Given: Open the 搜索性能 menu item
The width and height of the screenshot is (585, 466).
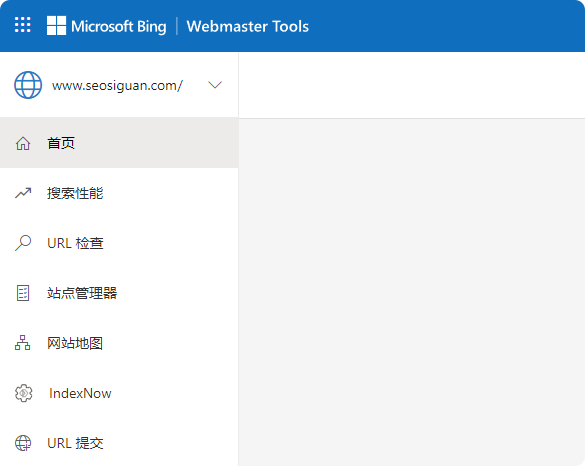Looking at the screenshot, I should point(119,193).
